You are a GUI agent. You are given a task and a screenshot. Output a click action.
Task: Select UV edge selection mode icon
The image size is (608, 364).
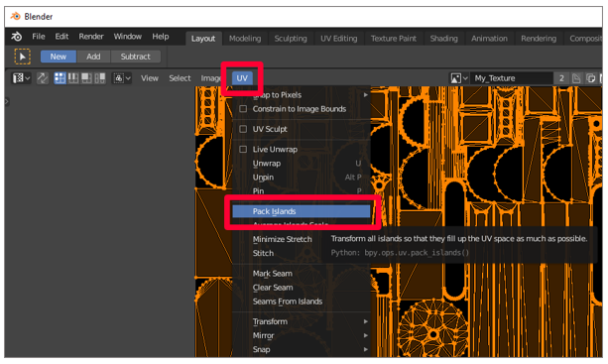pos(72,78)
